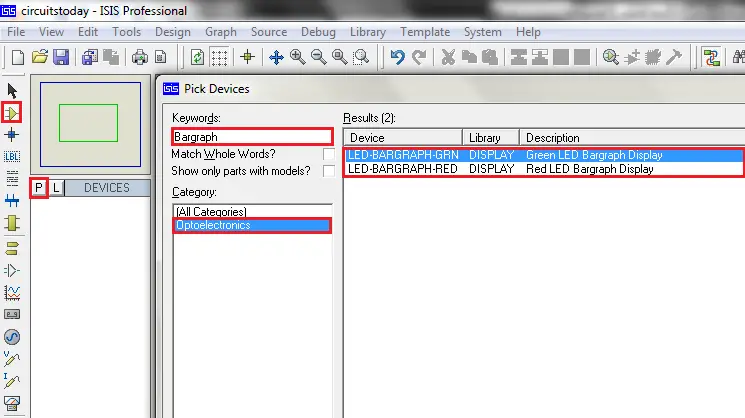Viewport: 745px width, 418px height.
Task: Tick the Match Whole Words checkbox
Action: tap(328, 154)
